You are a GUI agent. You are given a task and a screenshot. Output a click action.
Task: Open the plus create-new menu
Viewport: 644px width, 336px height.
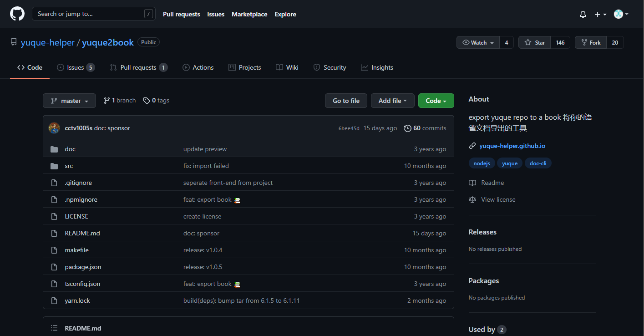600,15
